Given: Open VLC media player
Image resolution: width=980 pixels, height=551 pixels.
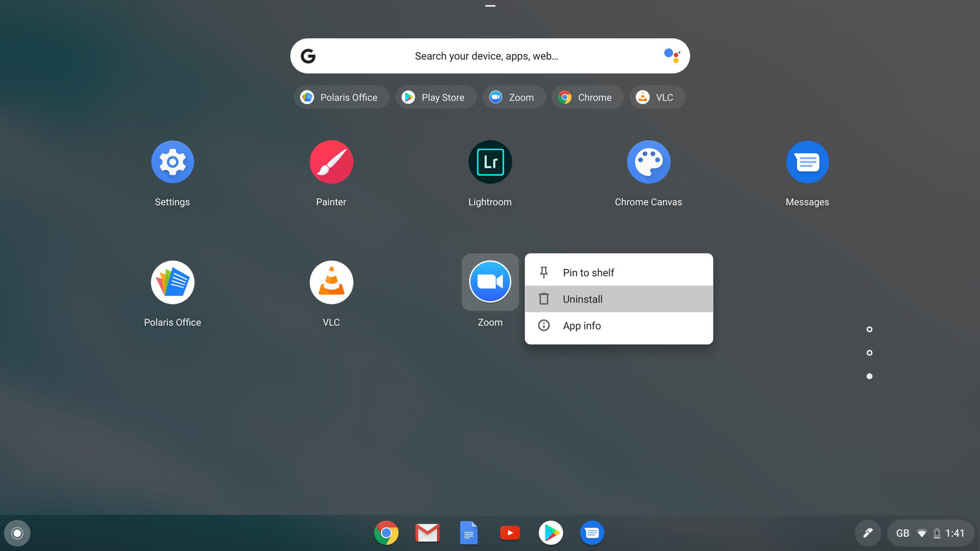Looking at the screenshot, I should (x=330, y=282).
